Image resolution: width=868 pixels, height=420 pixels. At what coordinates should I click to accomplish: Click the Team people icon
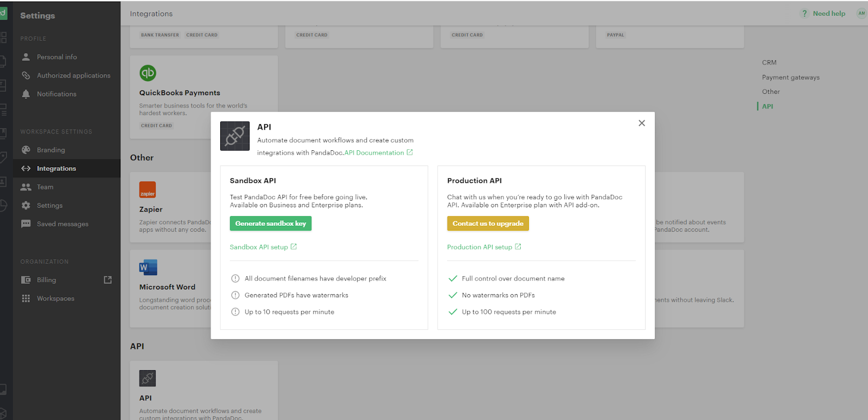pyautogui.click(x=25, y=187)
